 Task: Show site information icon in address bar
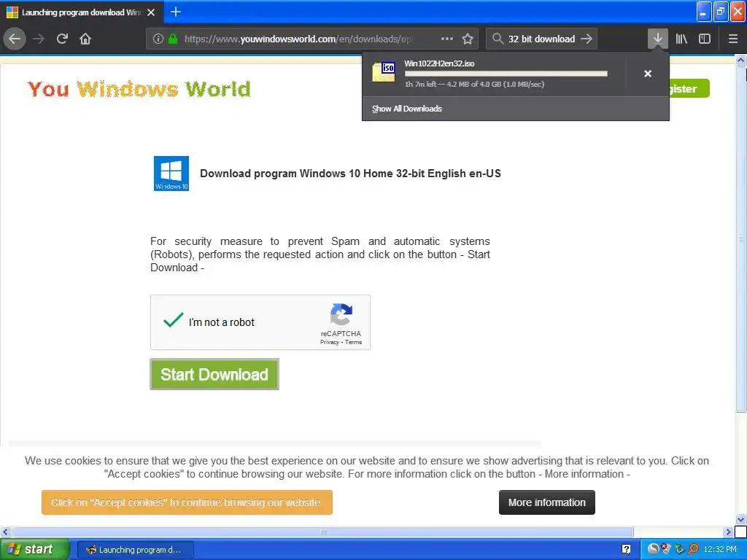point(158,39)
